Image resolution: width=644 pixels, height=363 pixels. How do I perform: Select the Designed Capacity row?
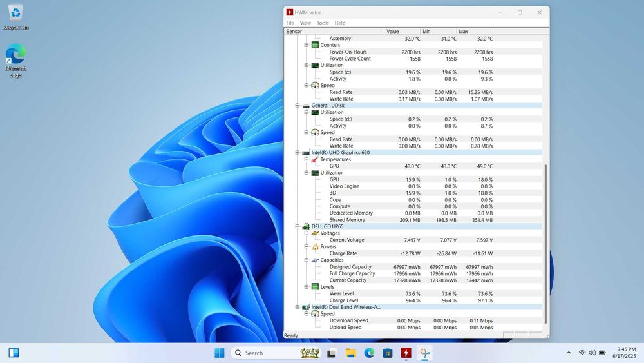pos(413,267)
